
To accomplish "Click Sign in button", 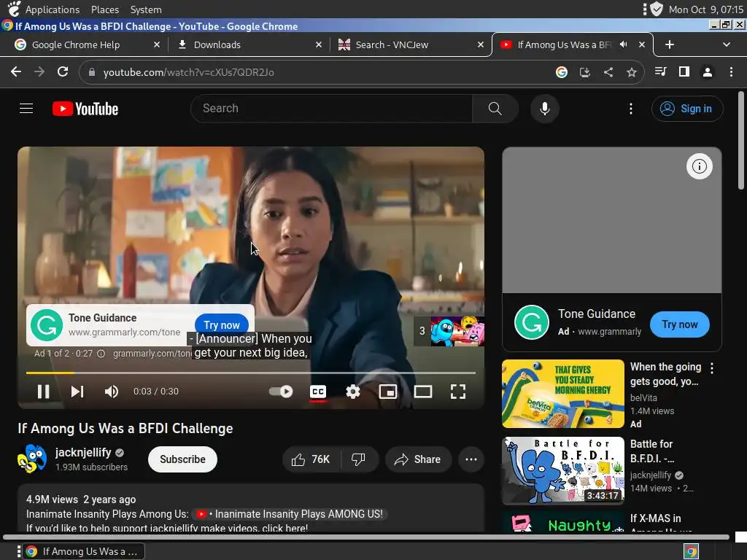I will click(687, 109).
